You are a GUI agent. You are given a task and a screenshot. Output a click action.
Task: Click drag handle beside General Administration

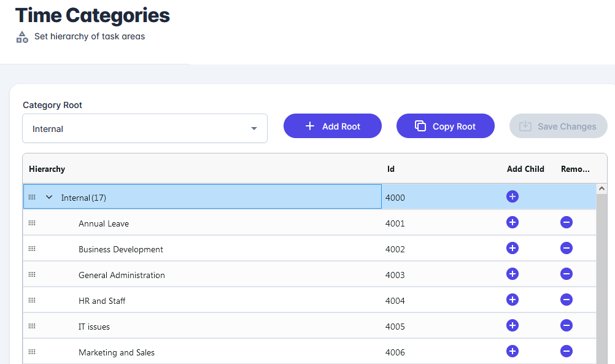click(32, 274)
